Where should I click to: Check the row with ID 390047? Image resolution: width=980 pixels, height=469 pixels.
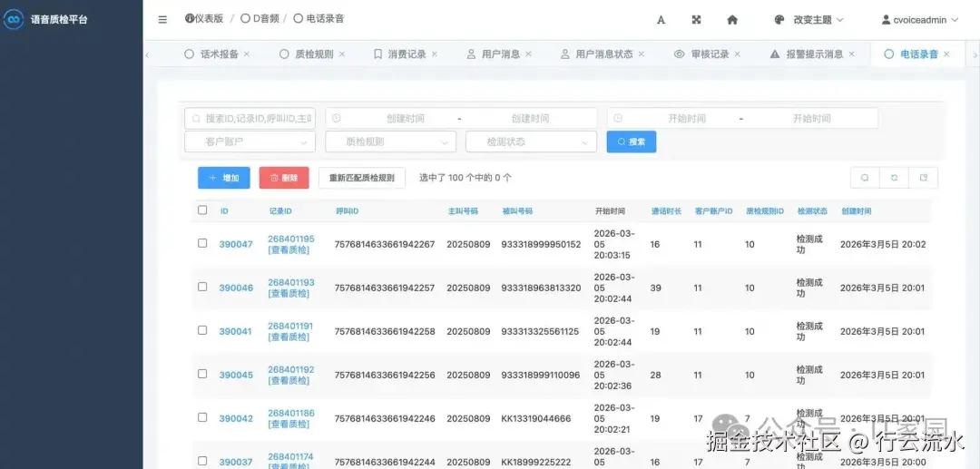tap(202, 243)
